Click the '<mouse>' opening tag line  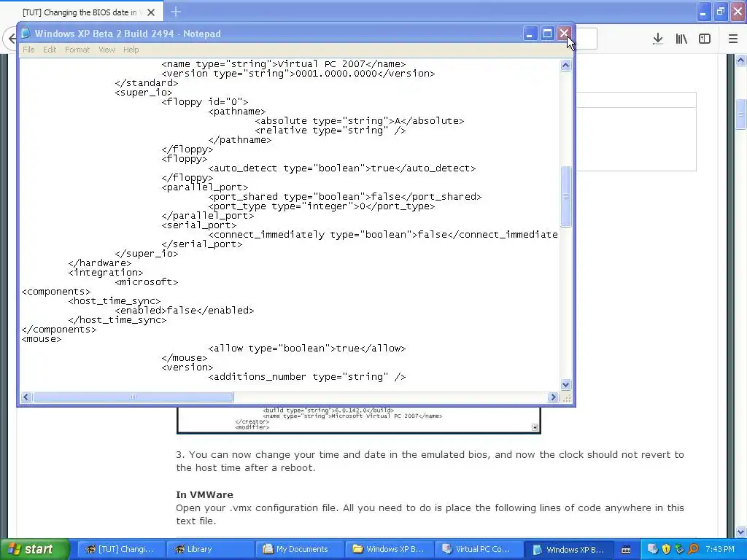point(42,339)
